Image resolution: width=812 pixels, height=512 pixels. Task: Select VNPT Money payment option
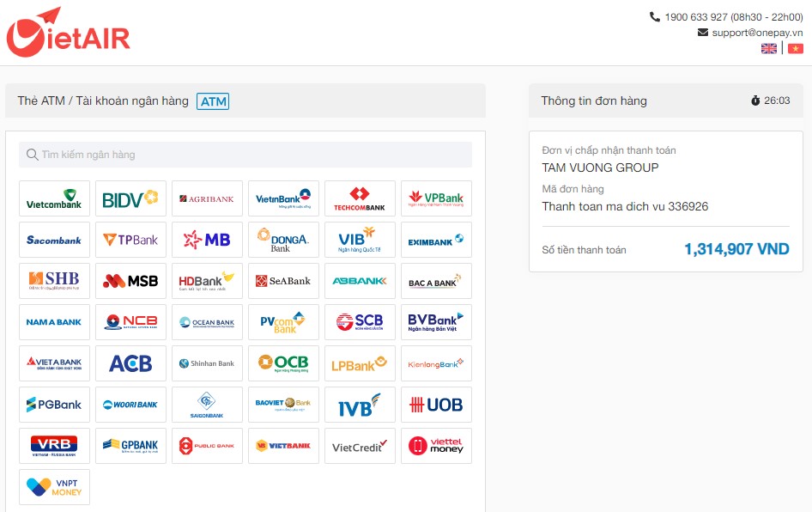[54, 487]
